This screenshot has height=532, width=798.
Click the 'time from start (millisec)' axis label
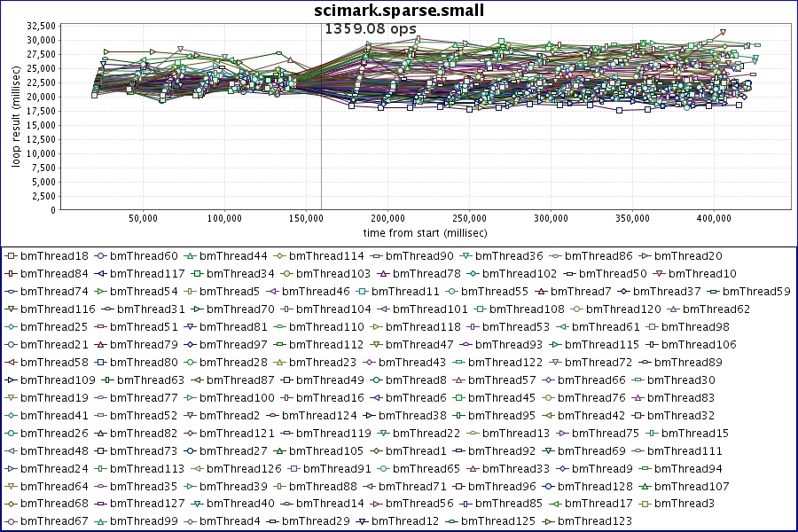[422, 232]
